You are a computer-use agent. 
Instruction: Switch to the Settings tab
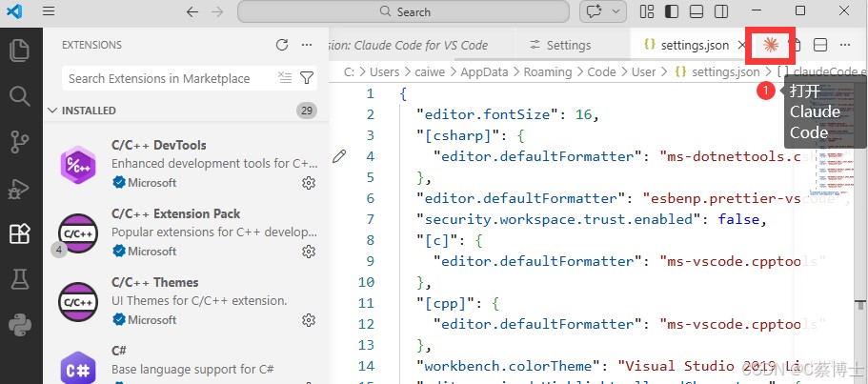560,46
